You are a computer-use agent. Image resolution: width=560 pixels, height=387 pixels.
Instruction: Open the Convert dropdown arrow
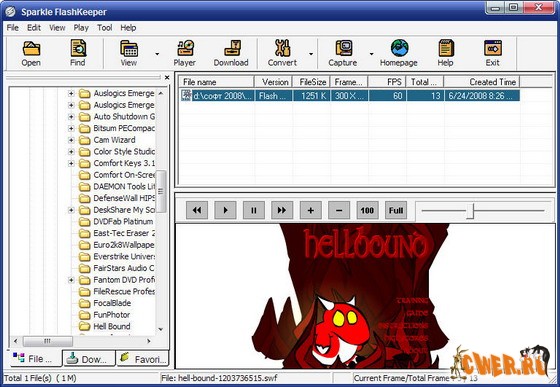311,54
